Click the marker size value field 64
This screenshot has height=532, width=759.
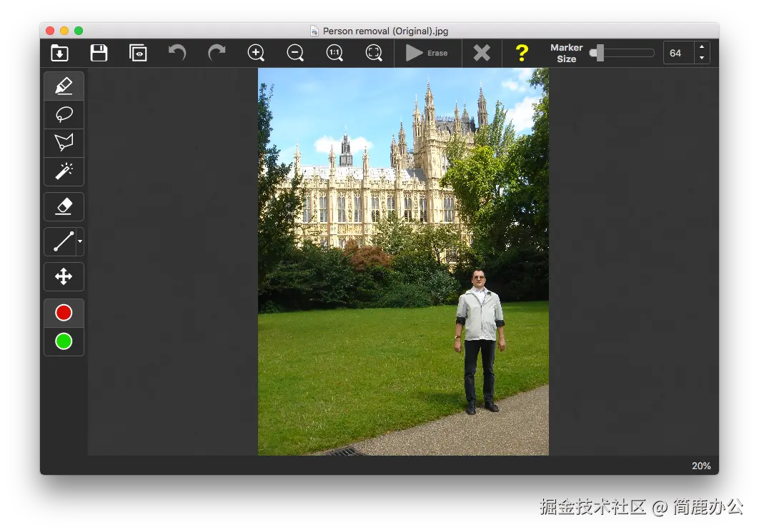(x=678, y=53)
